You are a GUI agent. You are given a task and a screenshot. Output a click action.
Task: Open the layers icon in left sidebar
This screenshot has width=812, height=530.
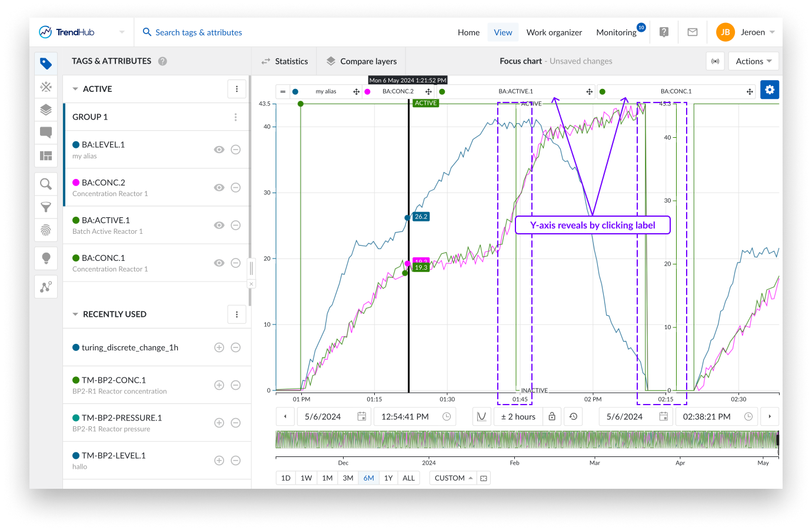pos(46,110)
